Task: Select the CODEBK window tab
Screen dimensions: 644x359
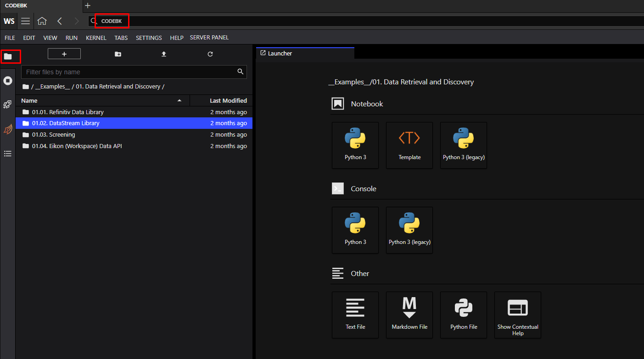Action: coord(41,6)
